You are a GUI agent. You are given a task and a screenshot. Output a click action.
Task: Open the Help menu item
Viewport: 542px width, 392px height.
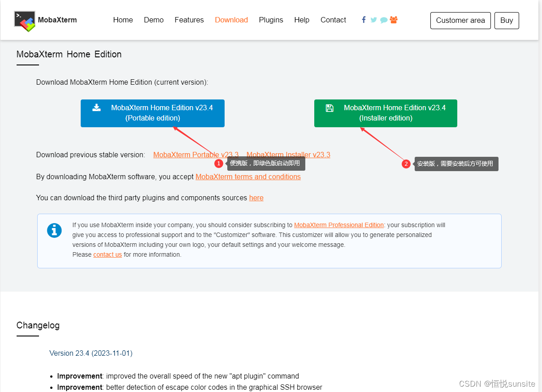(302, 20)
